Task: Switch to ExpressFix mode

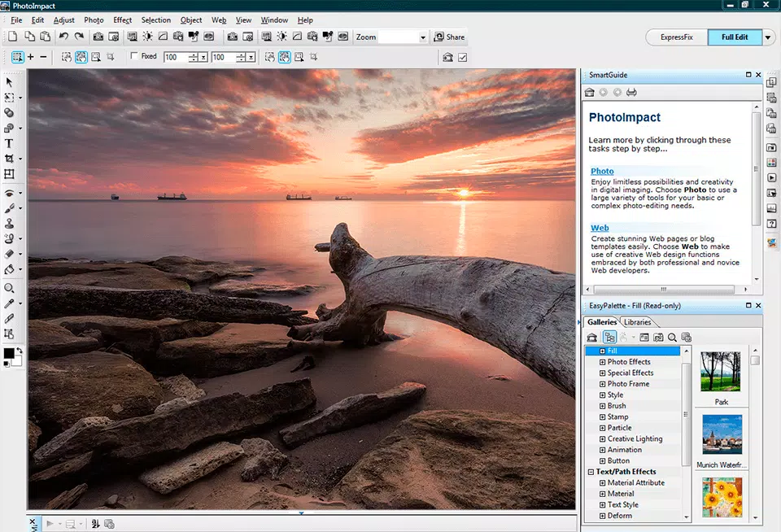Action: (676, 37)
